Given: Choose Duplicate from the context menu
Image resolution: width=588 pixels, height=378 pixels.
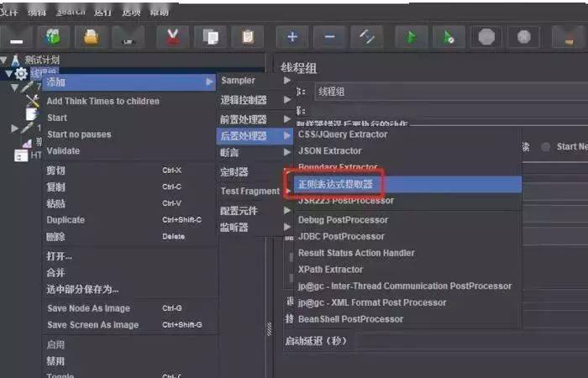Looking at the screenshot, I should (x=129, y=220).
